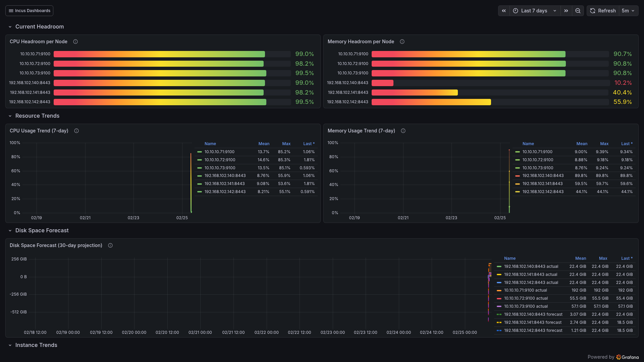
Task: Click CPU headroom bar for 10.10.10.71:9100
Action: [x=159, y=54]
